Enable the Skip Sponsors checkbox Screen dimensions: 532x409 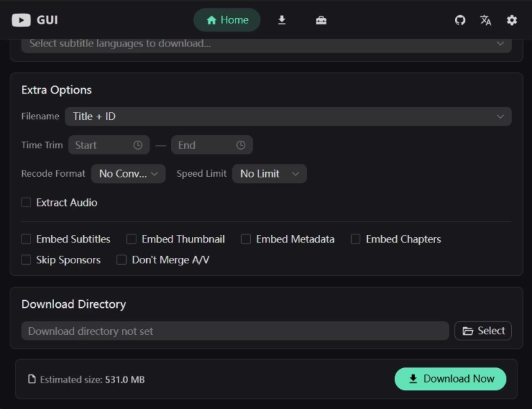pos(26,260)
